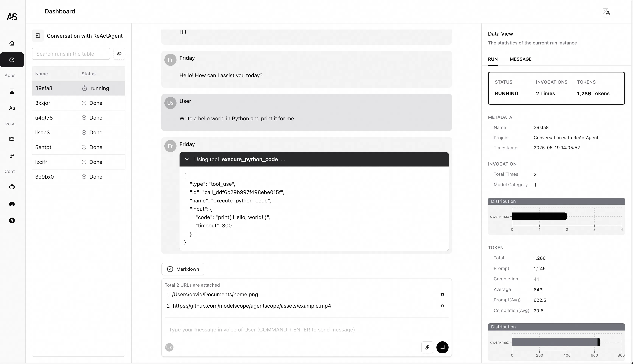The image size is (633, 364).
Task: Delete the home.png attachment
Action: [x=442, y=295]
